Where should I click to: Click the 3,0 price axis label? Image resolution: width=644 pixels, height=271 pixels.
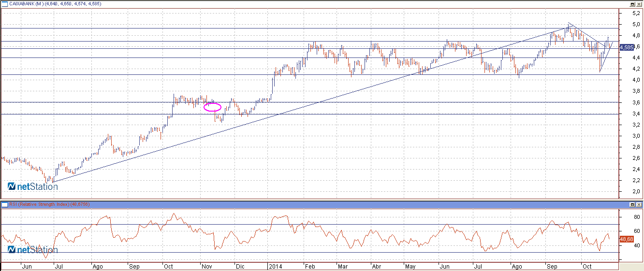[x=637, y=136]
